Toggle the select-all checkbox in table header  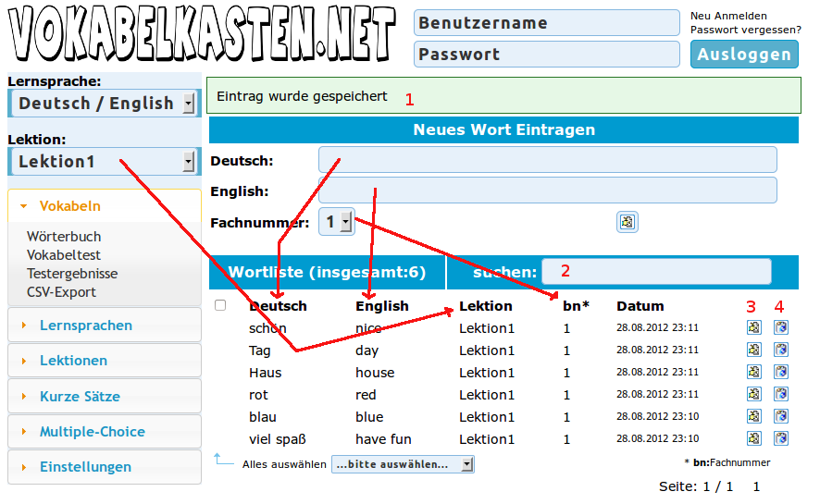coord(220,305)
